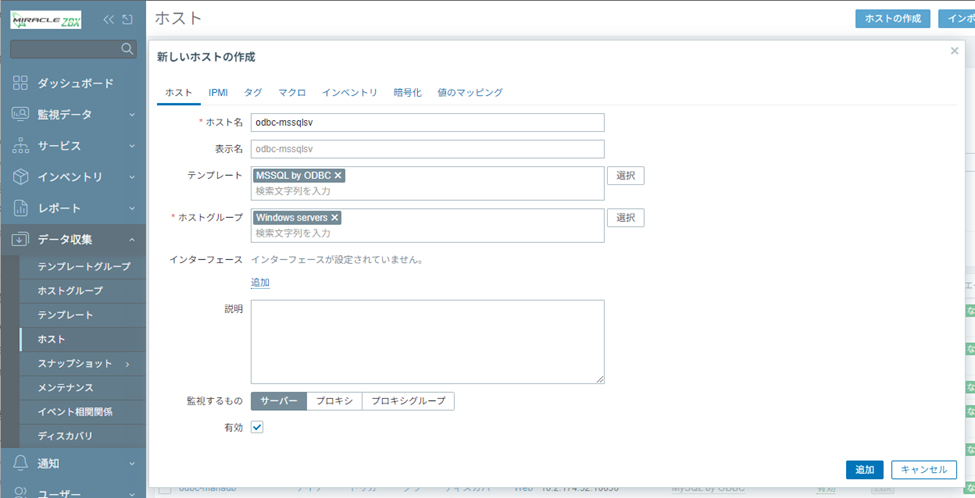Viewport: 975px width, 498px height.
Task: Open the Macros (マクロ) tab
Action: click(292, 92)
